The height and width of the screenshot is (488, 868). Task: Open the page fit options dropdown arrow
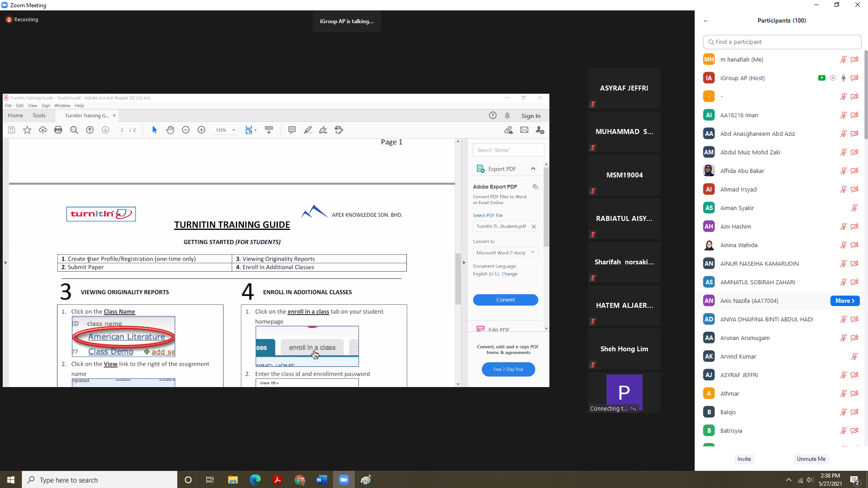point(256,130)
